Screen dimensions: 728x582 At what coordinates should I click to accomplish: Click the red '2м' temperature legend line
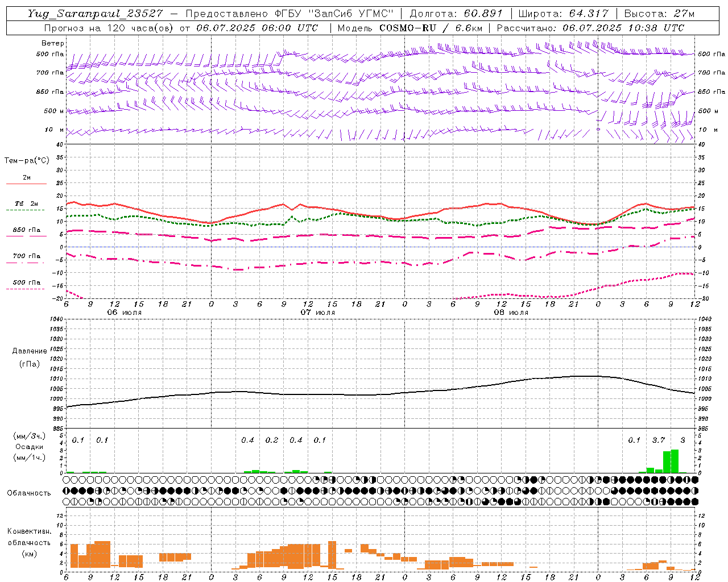[x=26, y=184]
